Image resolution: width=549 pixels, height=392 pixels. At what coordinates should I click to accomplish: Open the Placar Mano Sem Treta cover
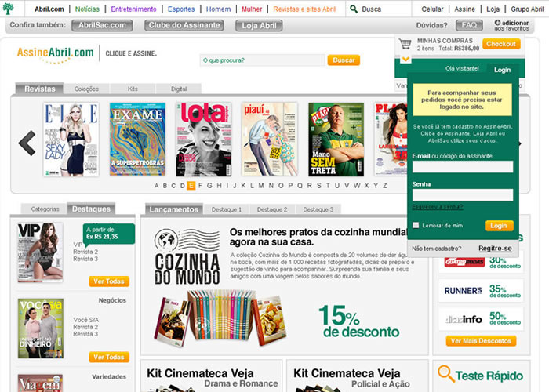[x=336, y=140]
